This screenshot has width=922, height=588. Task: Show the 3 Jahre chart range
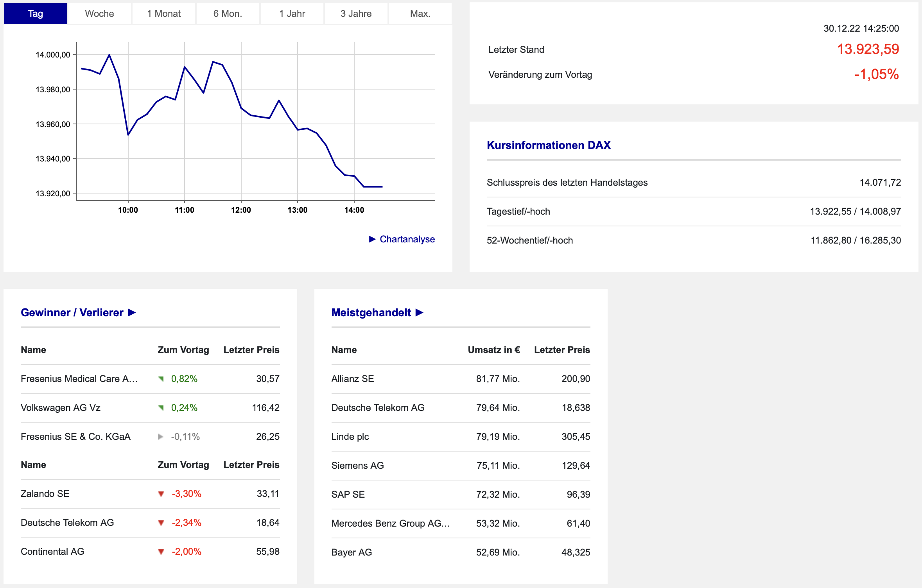(356, 14)
